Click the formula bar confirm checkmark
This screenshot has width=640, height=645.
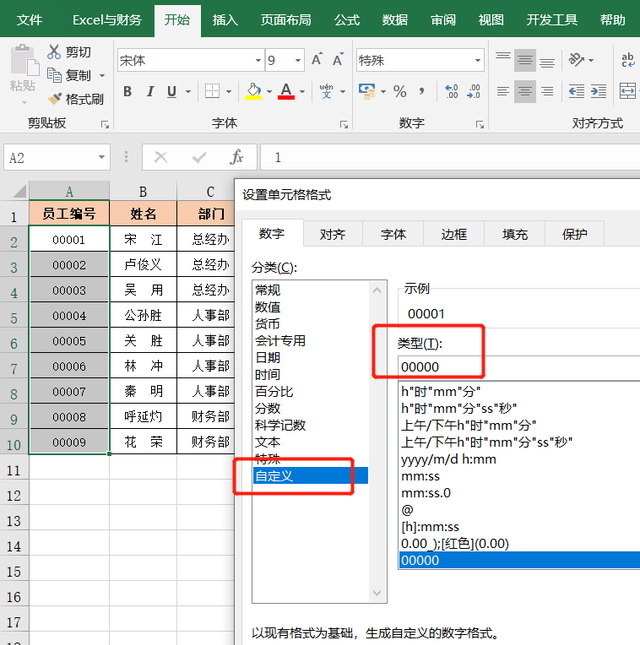[x=199, y=157]
